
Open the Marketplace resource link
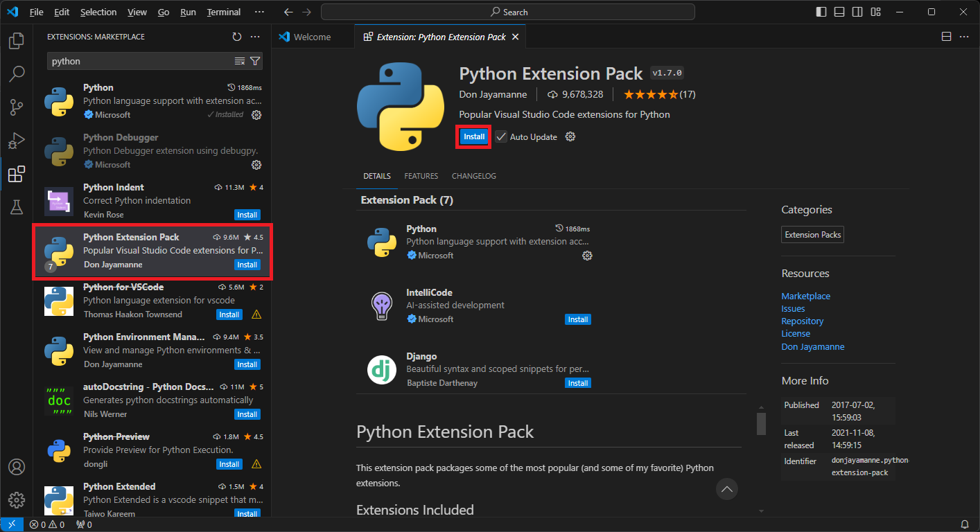[805, 296]
